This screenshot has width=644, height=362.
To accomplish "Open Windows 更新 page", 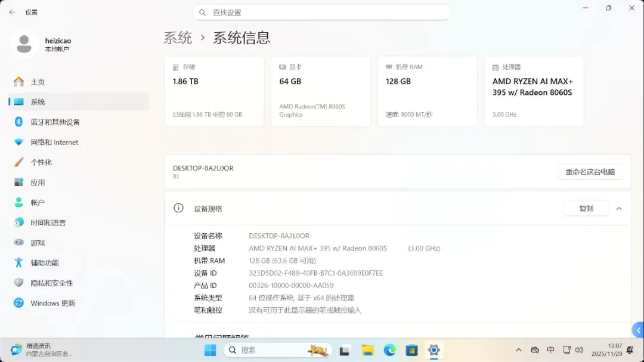I will point(52,303).
